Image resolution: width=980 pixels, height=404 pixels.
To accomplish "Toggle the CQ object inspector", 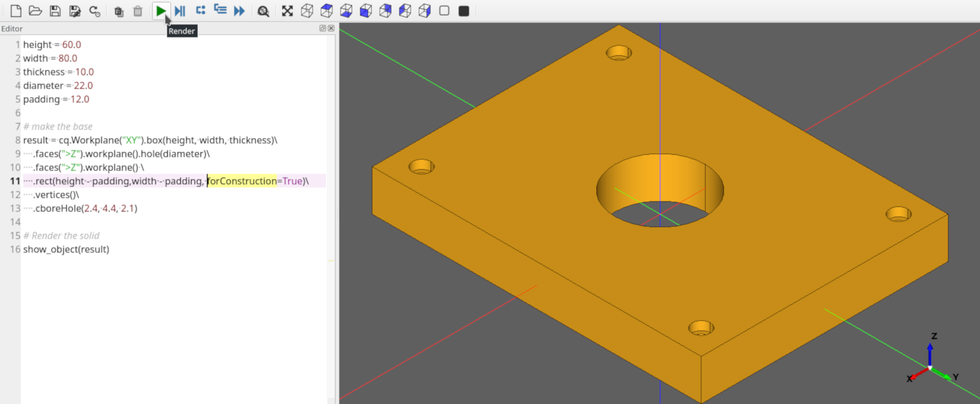I will (x=263, y=11).
